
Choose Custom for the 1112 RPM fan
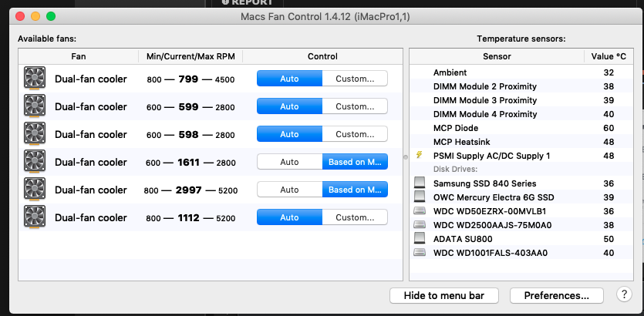click(x=355, y=217)
